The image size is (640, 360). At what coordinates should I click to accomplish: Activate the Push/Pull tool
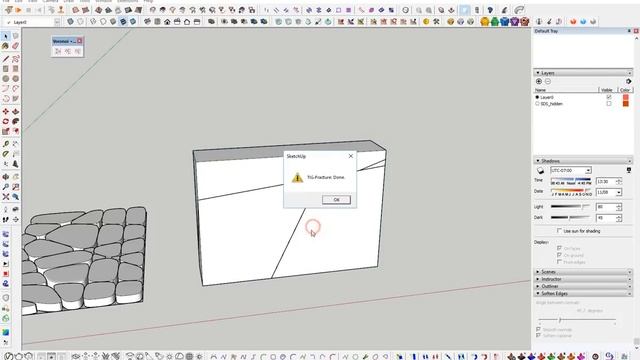(x=16, y=111)
